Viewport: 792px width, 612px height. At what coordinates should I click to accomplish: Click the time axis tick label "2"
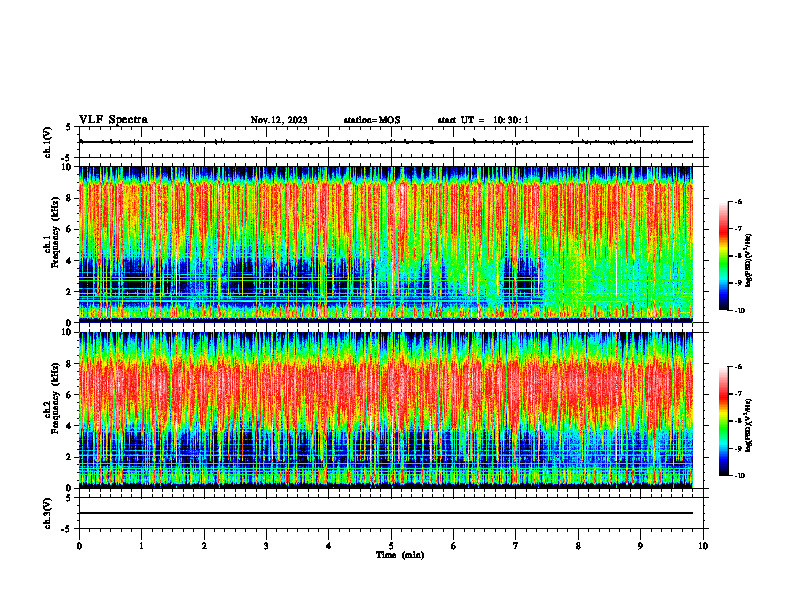tap(204, 546)
